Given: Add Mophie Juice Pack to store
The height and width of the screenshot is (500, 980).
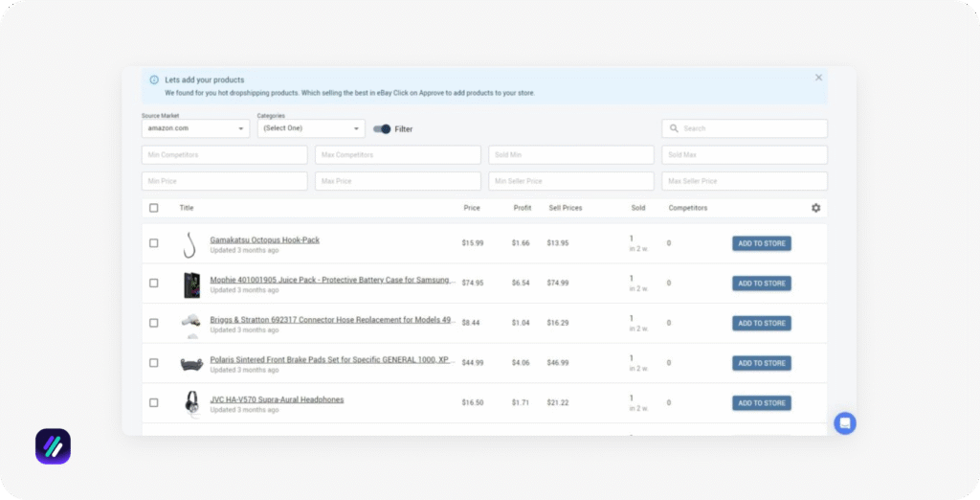Looking at the screenshot, I should click(761, 284).
